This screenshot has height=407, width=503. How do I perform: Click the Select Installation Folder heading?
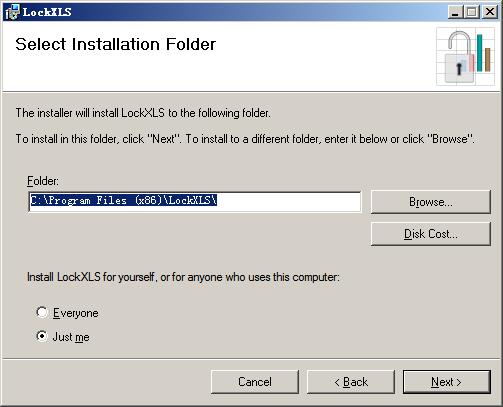(116, 44)
